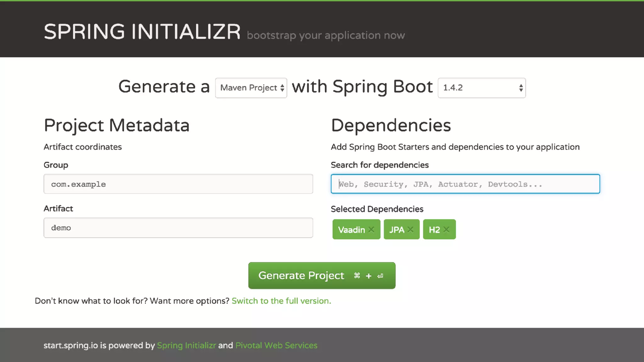
Task: Remove the H2 dependency with its X
Action: [x=447, y=230]
